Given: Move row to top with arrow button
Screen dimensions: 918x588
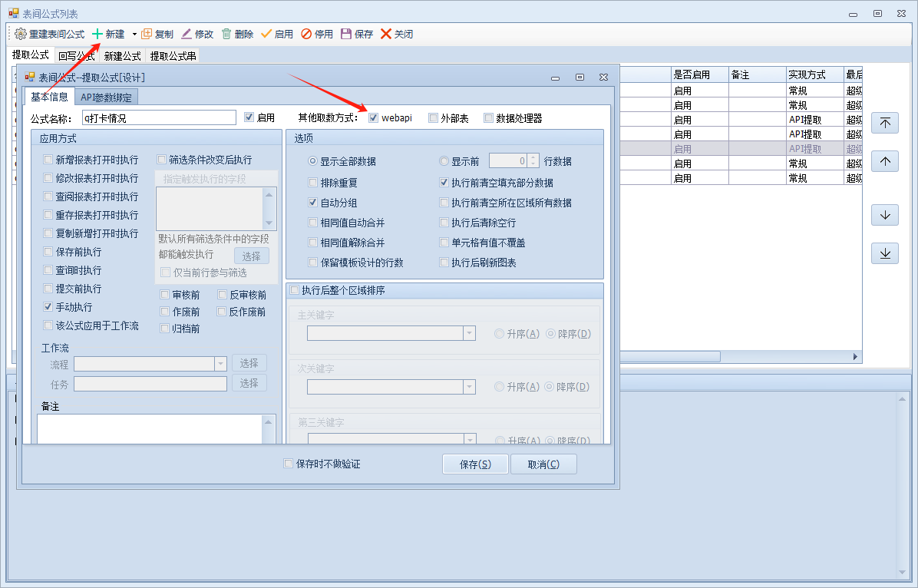Looking at the screenshot, I should (884, 124).
